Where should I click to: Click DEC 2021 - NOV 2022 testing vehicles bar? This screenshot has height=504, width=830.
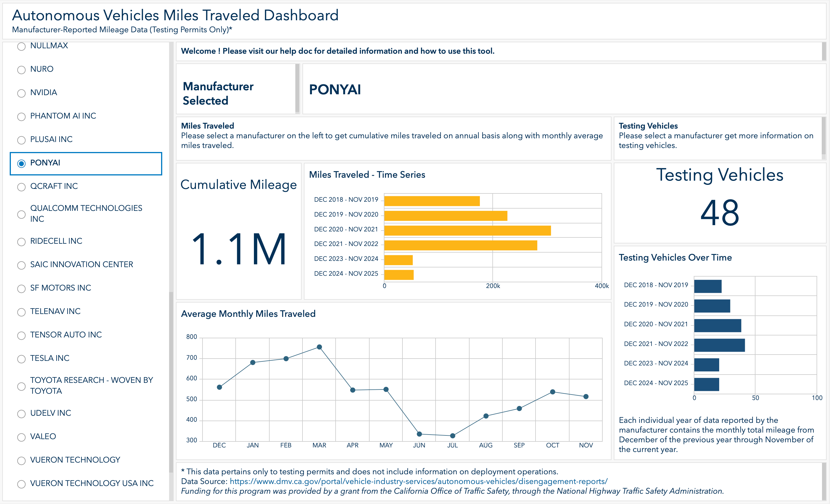[719, 345]
